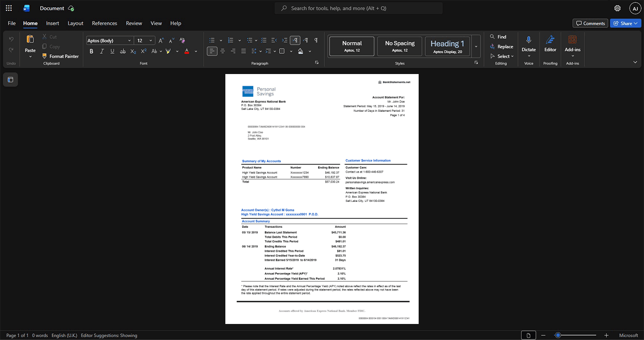644x340 pixels.
Task: Open the app launcher waffle icon
Action: [8, 8]
